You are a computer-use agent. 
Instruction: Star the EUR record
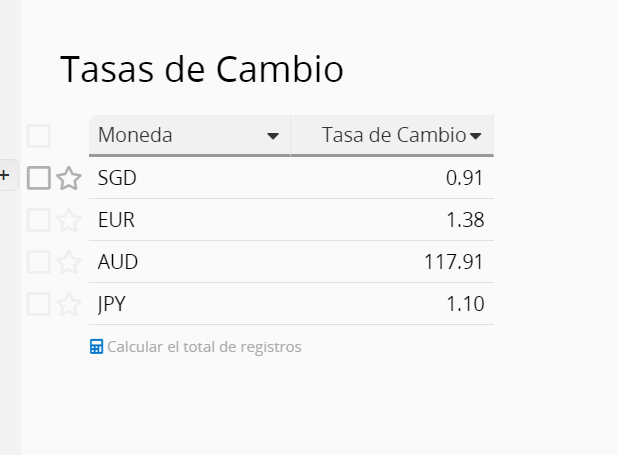coord(68,221)
